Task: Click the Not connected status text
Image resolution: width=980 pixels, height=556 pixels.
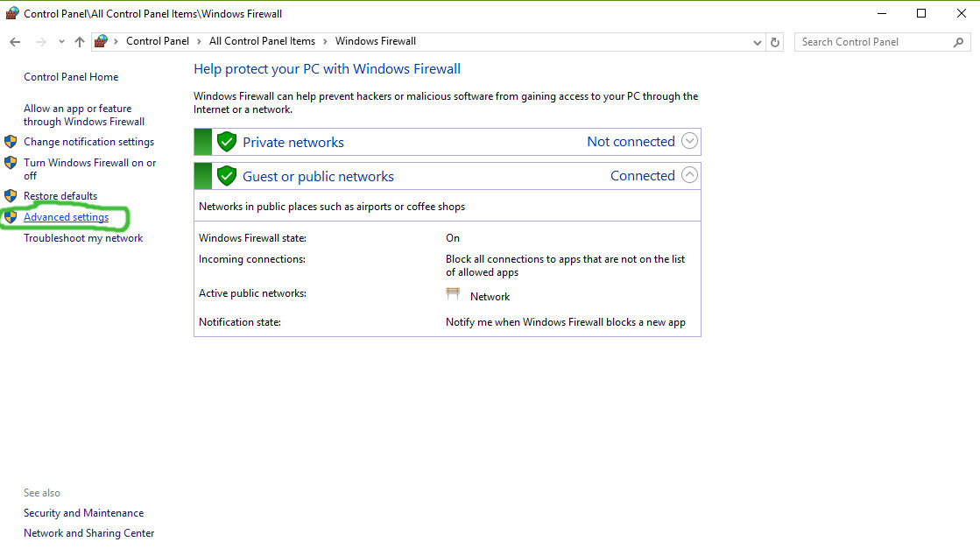Action: tap(631, 142)
